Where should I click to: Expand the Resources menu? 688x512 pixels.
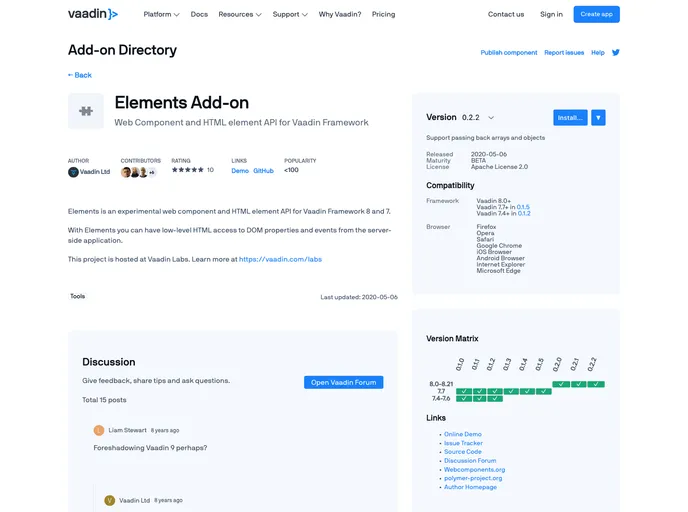pos(240,14)
